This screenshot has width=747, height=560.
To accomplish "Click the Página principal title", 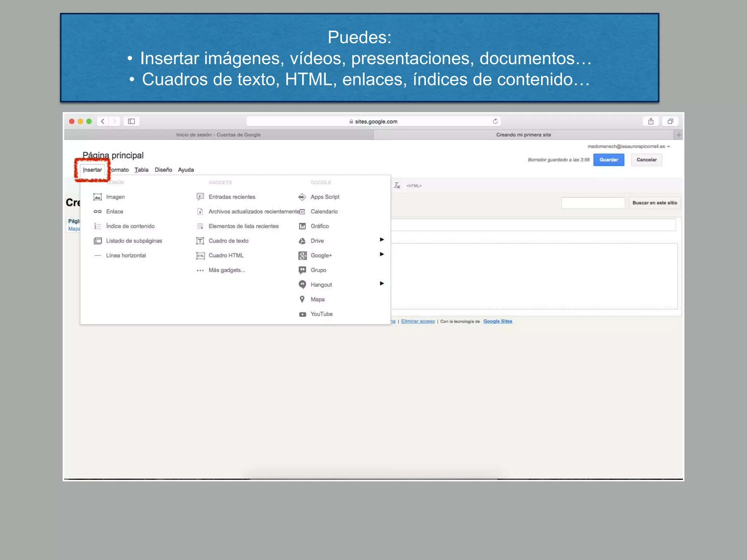I will [x=113, y=155].
